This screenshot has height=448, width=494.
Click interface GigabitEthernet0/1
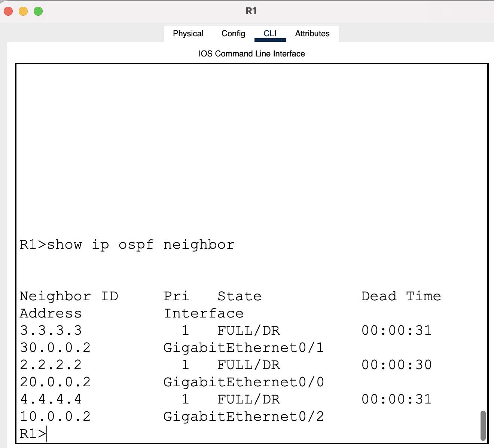[244, 348]
